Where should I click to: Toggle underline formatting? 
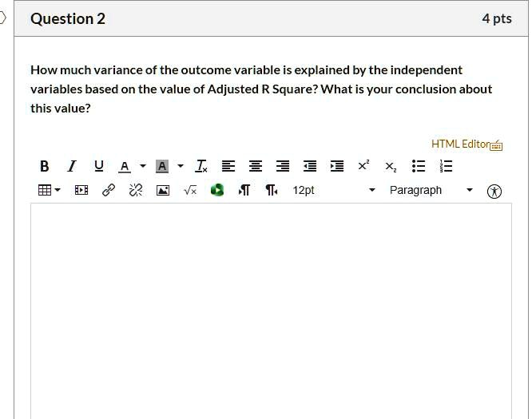[x=99, y=166]
